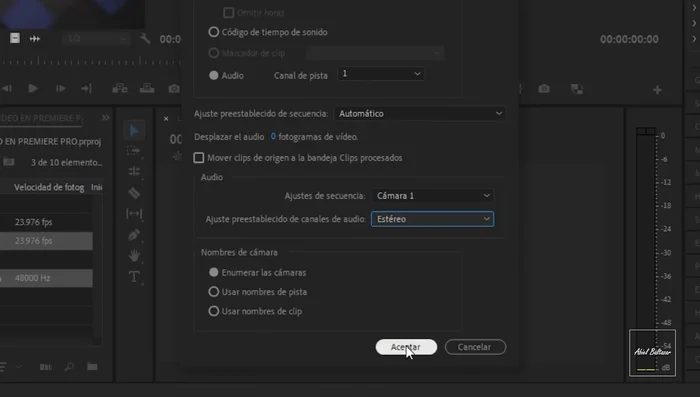The height and width of the screenshot is (397, 700).
Task: Check the Omitir horas checkbox
Action: pyautogui.click(x=229, y=13)
